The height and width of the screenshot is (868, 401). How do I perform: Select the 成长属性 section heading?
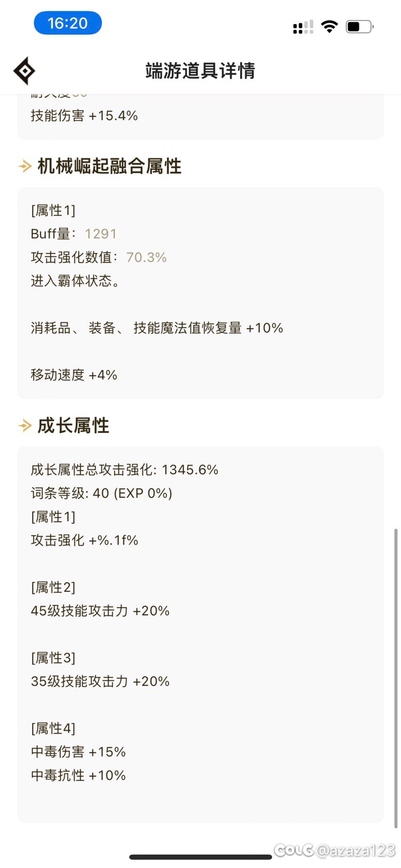tap(74, 426)
